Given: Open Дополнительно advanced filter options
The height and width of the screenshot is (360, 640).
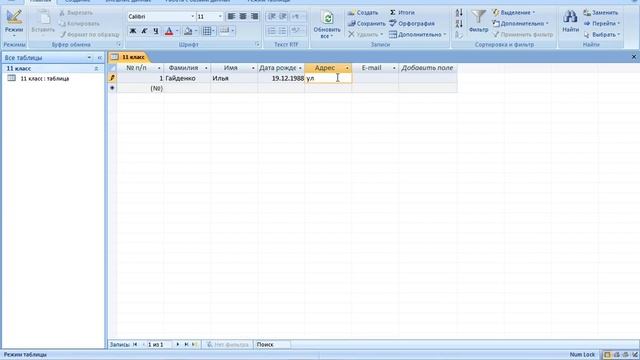Looking at the screenshot, I should [520, 24].
